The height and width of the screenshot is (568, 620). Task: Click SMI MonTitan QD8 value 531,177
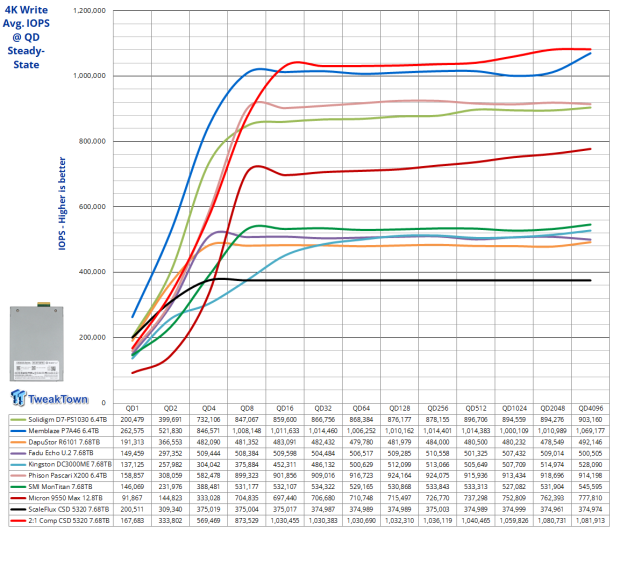(247, 487)
